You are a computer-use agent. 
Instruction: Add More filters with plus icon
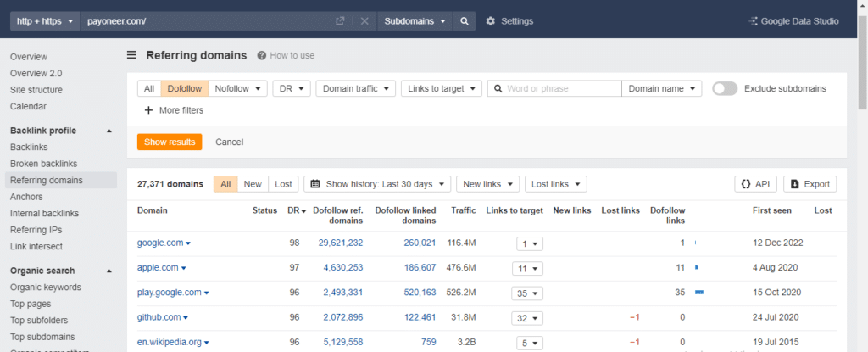(x=174, y=110)
